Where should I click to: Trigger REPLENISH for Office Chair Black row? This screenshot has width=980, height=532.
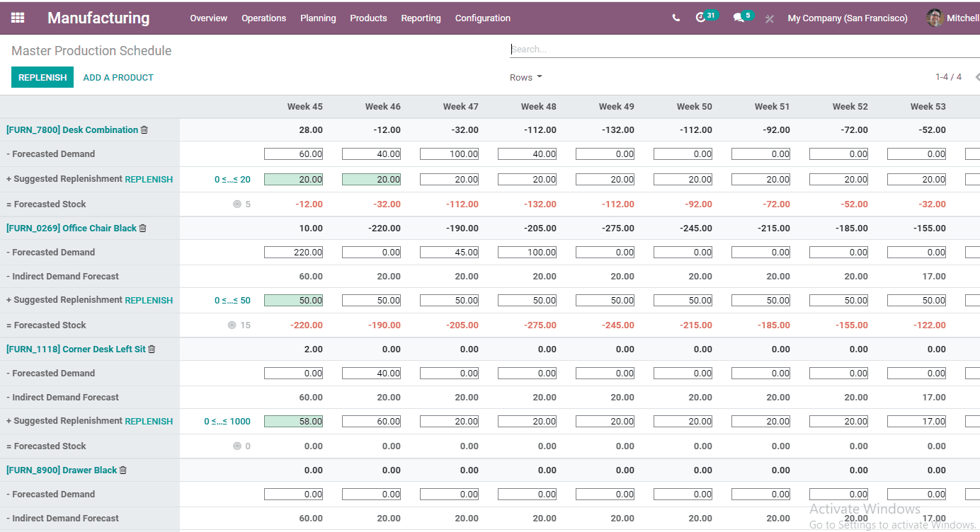coord(149,300)
